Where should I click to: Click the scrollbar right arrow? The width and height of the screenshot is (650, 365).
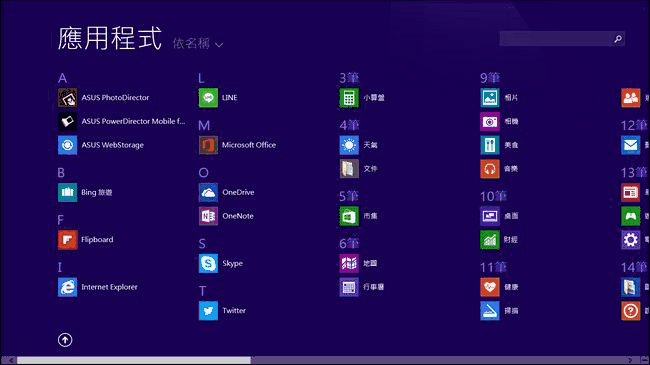630,360
